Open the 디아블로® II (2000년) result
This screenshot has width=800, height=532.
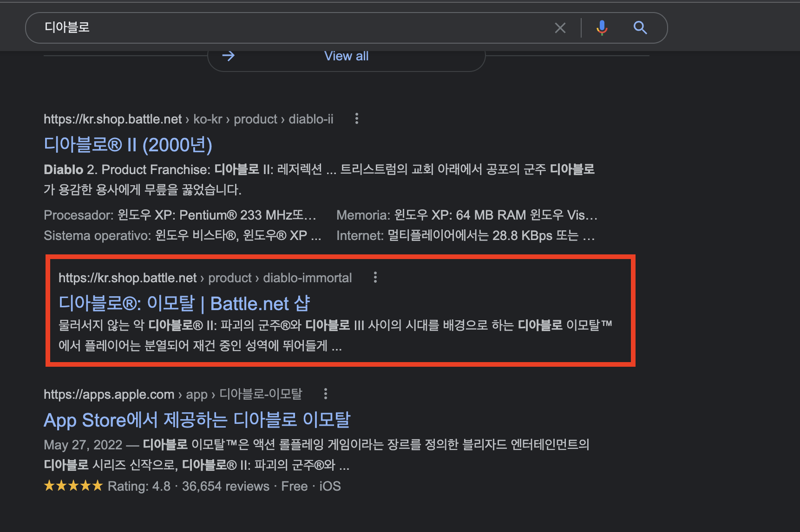pos(128,145)
